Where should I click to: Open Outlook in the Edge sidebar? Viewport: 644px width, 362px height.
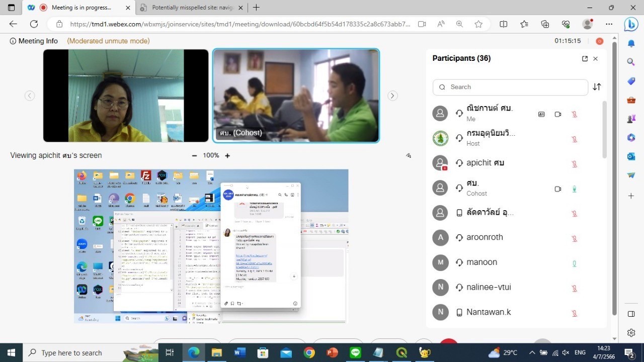coord(631,156)
